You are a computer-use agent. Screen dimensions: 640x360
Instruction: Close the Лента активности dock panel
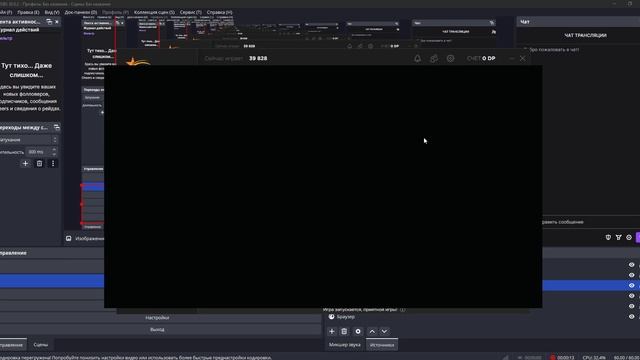point(57,22)
